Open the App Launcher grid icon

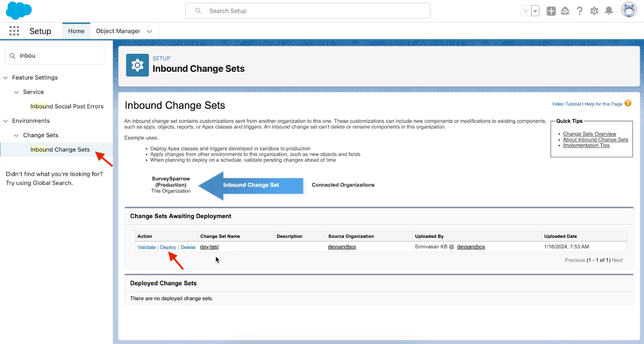(14, 31)
